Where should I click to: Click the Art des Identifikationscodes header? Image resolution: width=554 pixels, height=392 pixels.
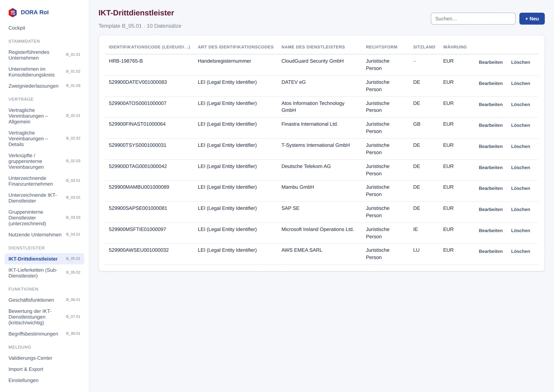(x=236, y=47)
